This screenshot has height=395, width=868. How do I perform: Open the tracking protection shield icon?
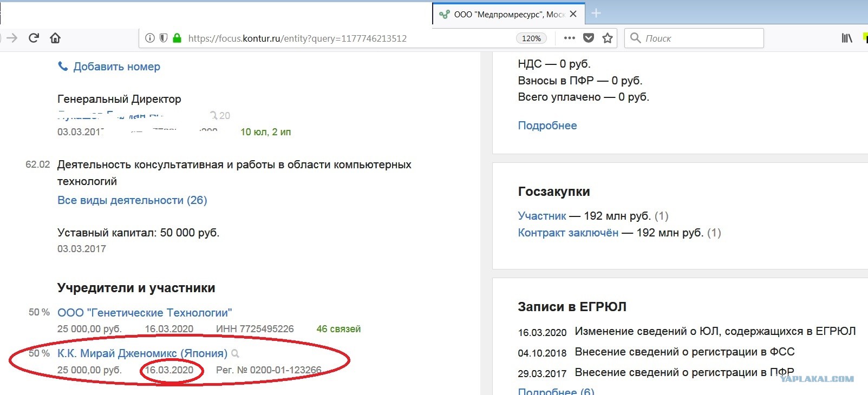(163, 38)
